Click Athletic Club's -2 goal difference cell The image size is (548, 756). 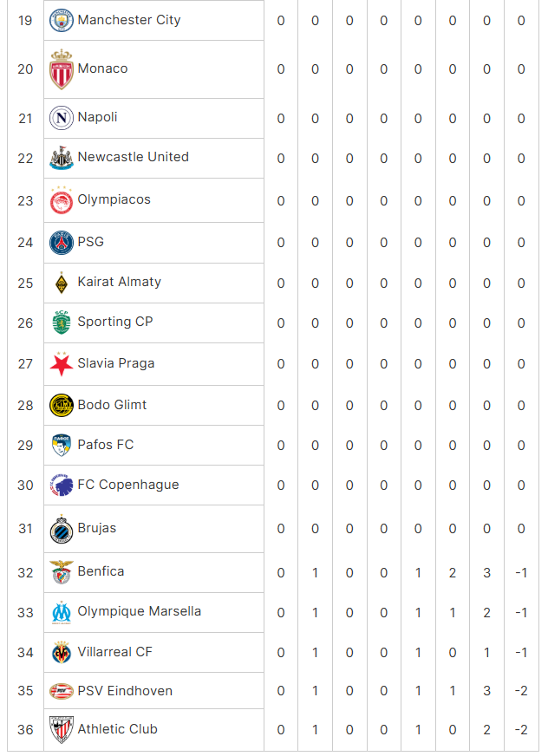point(521,730)
